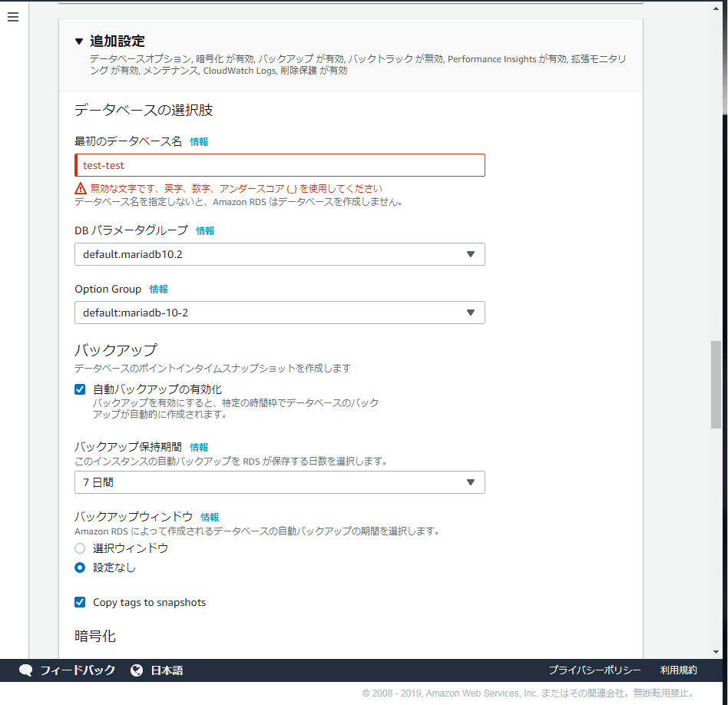Change language via 日本語 selector
This screenshot has width=728, height=705.
167,670
